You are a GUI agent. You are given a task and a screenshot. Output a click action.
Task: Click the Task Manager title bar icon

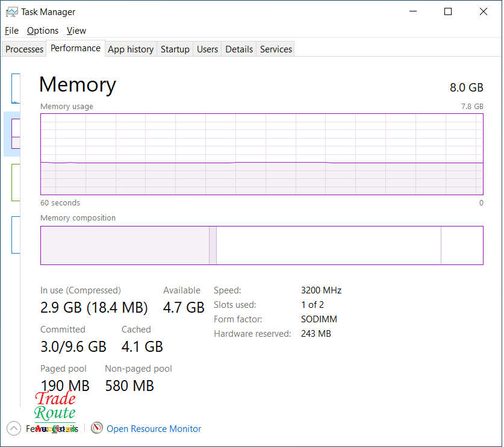(11, 12)
